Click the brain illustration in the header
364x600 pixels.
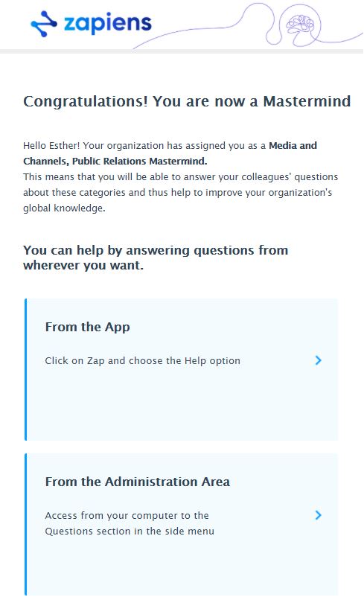(x=301, y=25)
